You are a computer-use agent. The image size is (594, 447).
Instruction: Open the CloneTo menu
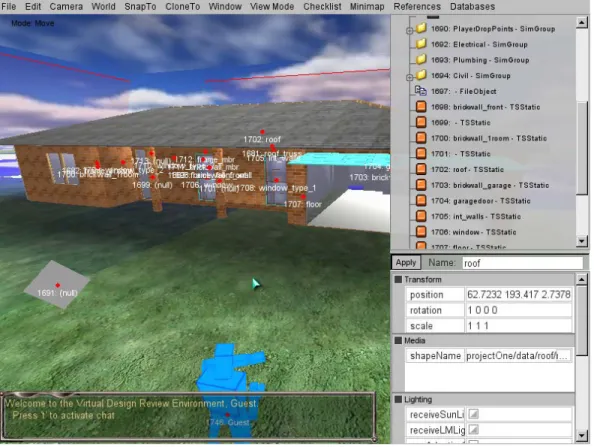point(183,6)
